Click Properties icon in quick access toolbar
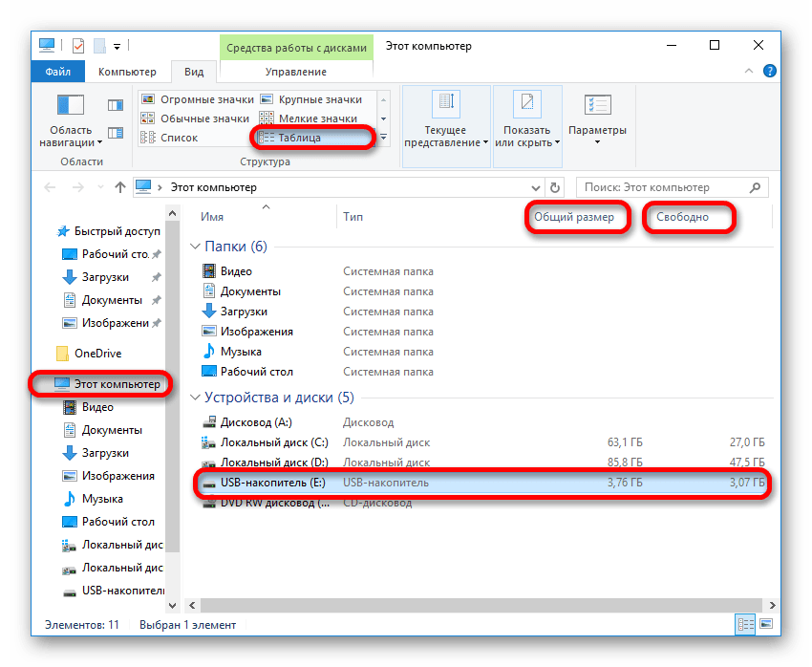 [x=78, y=45]
